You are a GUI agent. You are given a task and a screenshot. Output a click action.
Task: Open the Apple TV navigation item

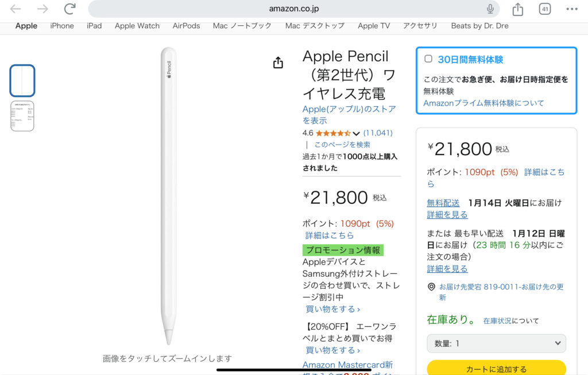[x=374, y=26]
